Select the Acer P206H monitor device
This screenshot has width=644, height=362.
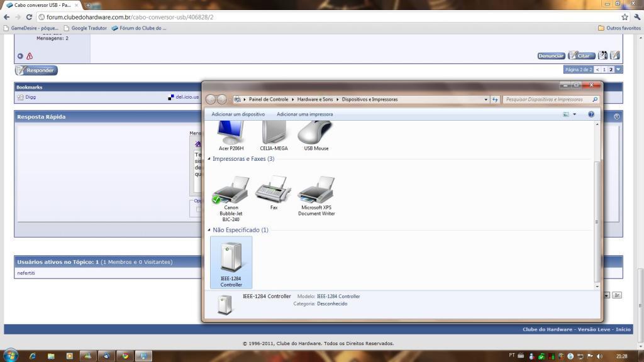[231, 136]
